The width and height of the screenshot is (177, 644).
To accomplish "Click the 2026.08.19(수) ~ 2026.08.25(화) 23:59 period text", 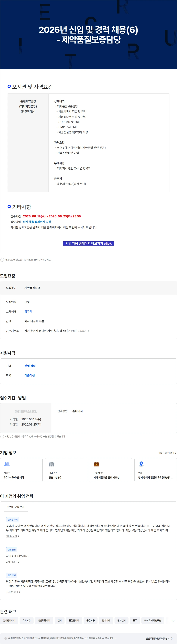I will [52, 216].
